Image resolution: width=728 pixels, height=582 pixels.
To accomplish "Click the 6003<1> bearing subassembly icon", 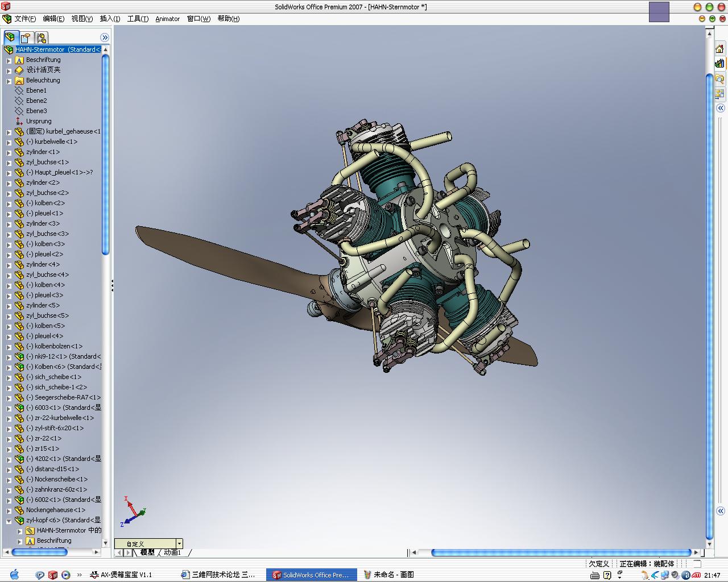I will point(19,408).
